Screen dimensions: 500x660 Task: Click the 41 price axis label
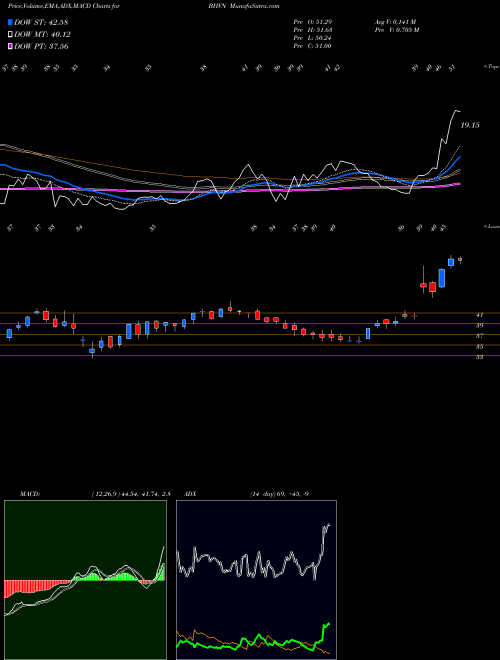479,314
